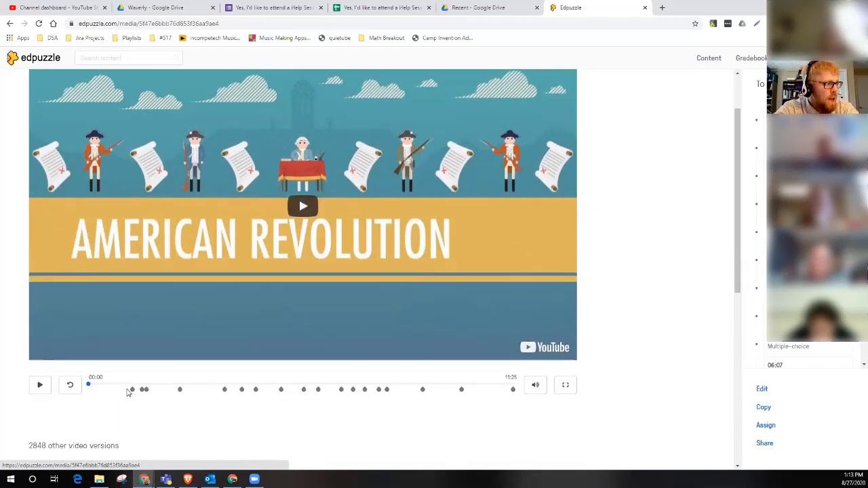Viewport: 868px width, 488px height.
Task: Open the quietube bookmark
Action: [334, 38]
